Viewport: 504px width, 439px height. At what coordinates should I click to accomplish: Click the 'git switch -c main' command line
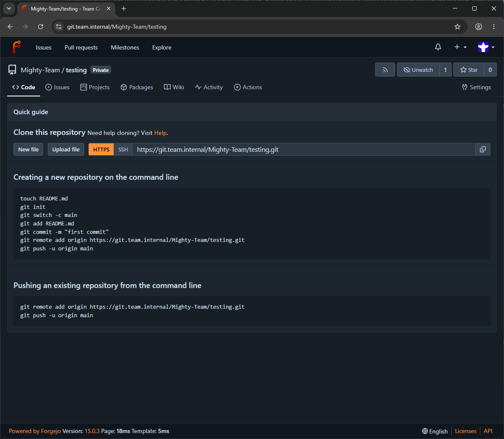click(49, 215)
